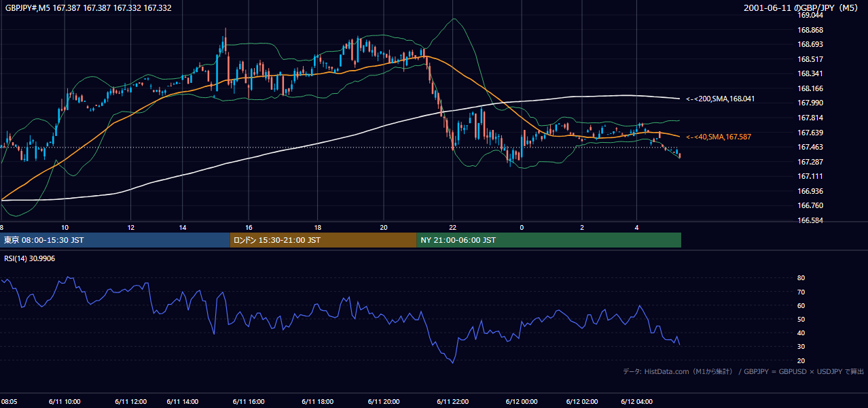
Task: Click the hour 16 label under the price chart
Action: point(249,227)
